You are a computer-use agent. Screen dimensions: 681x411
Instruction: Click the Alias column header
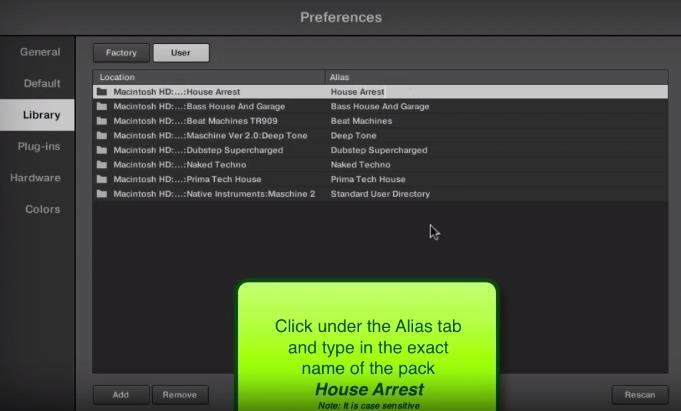click(x=496, y=77)
